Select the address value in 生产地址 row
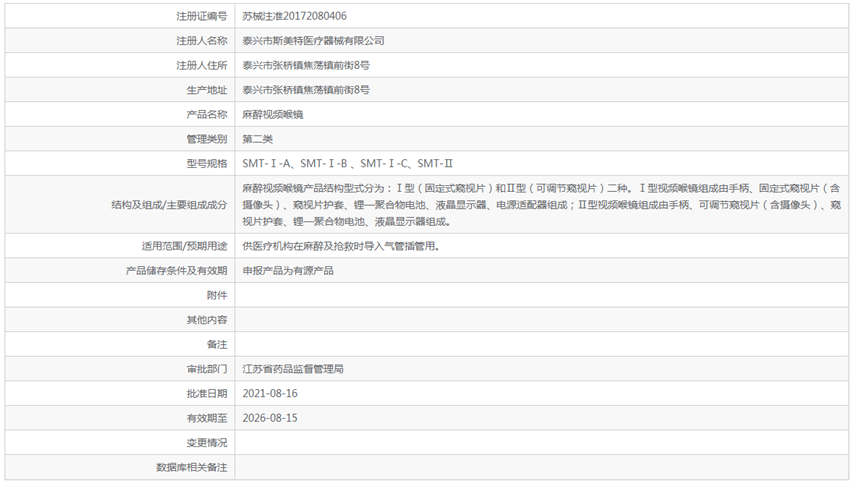The height and width of the screenshot is (483, 850). click(306, 90)
